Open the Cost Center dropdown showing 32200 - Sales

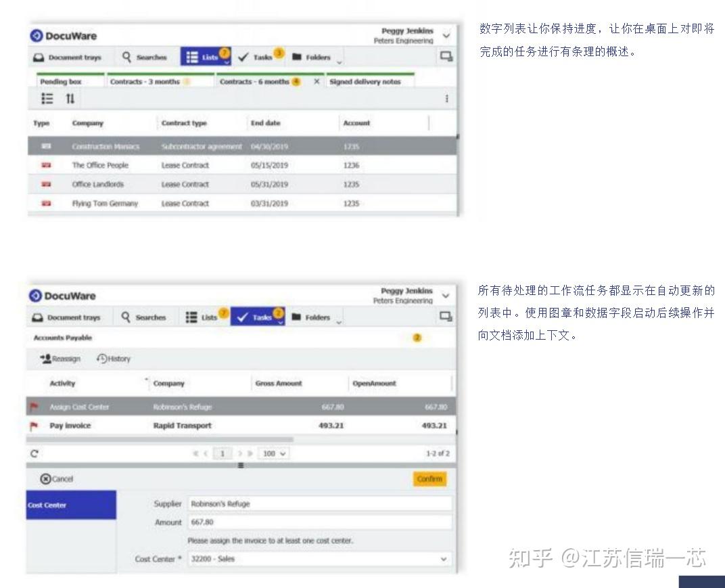coord(318,560)
